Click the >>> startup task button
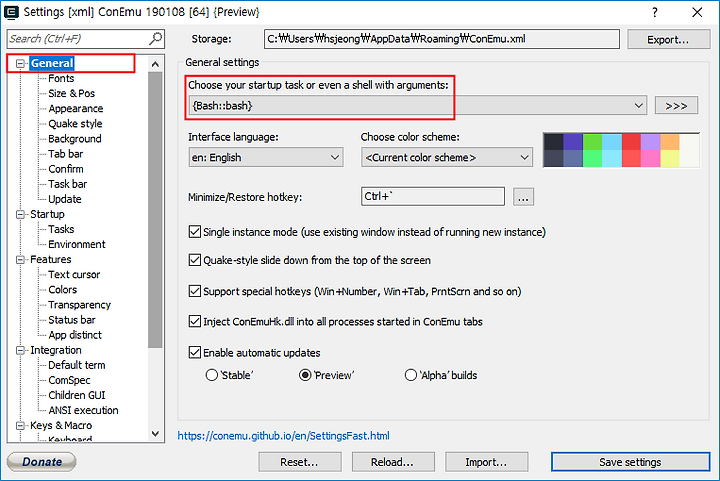The width and height of the screenshot is (720, 481). (x=676, y=106)
